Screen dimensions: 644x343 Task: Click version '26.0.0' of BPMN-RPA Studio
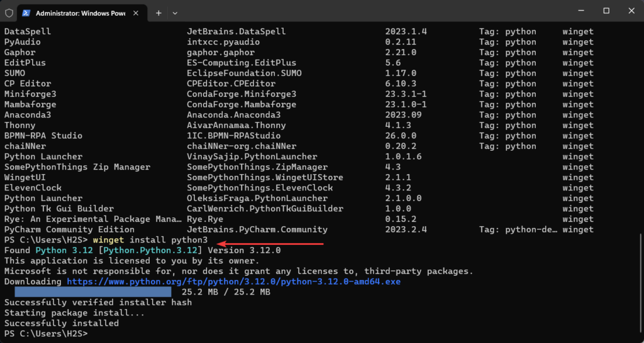point(401,136)
